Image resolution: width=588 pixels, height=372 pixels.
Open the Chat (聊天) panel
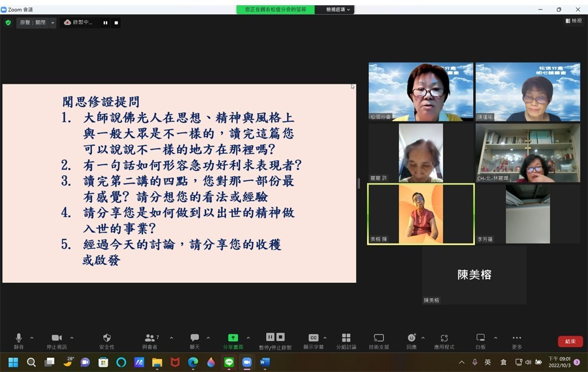(194, 338)
